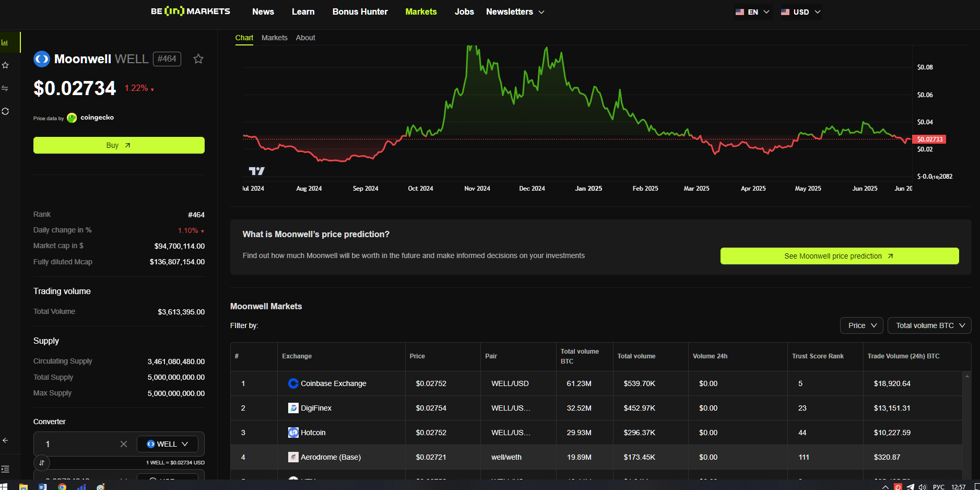Clear the converter amount with X icon
The image size is (980, 490).
(124, 444)
